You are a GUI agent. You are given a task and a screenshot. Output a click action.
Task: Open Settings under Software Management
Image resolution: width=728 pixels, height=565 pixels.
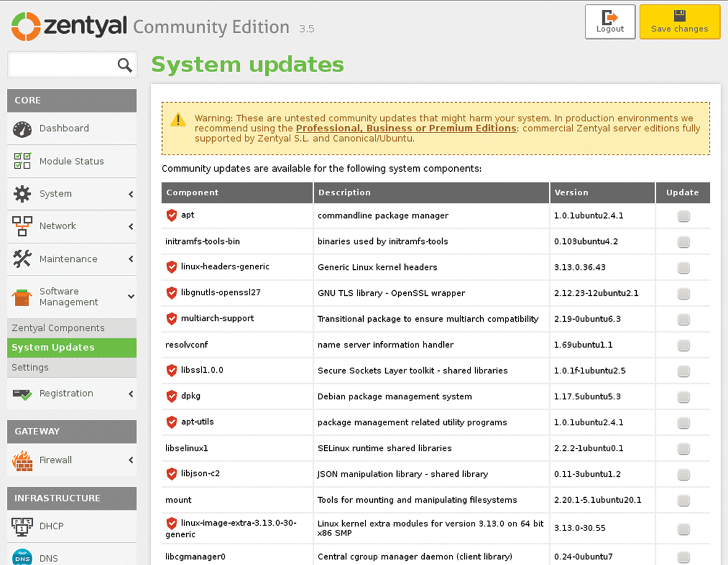pos(30,368)
